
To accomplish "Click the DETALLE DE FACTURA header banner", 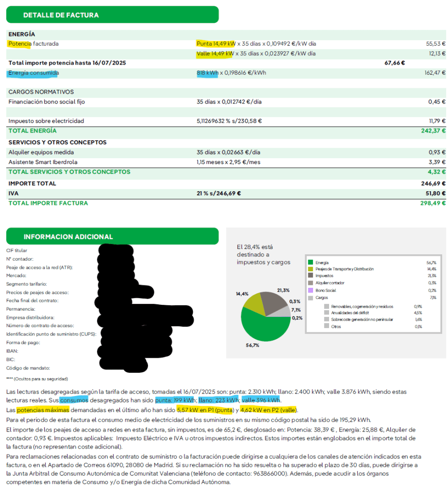I will [x=112, y=15].
